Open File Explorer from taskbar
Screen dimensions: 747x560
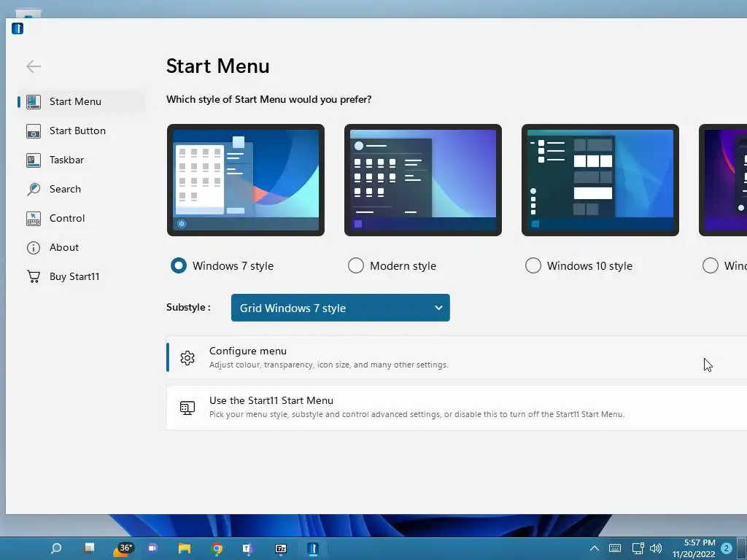click(185, 548)
